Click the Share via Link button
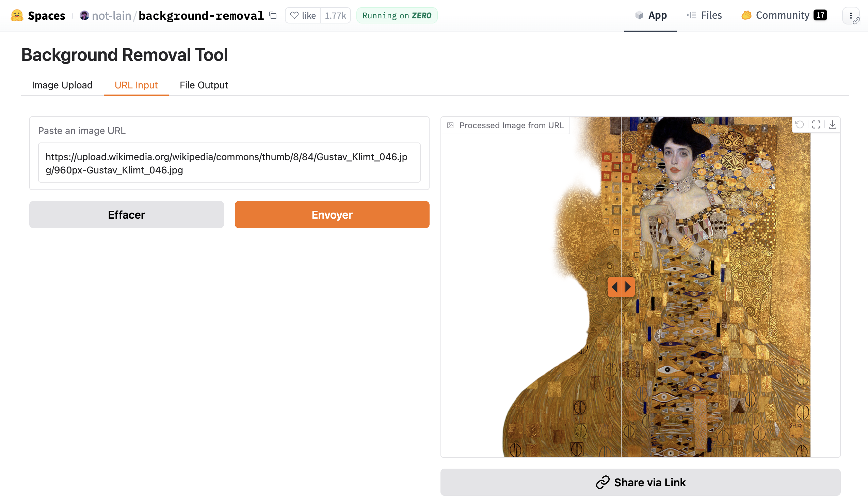 click(640, 482)
